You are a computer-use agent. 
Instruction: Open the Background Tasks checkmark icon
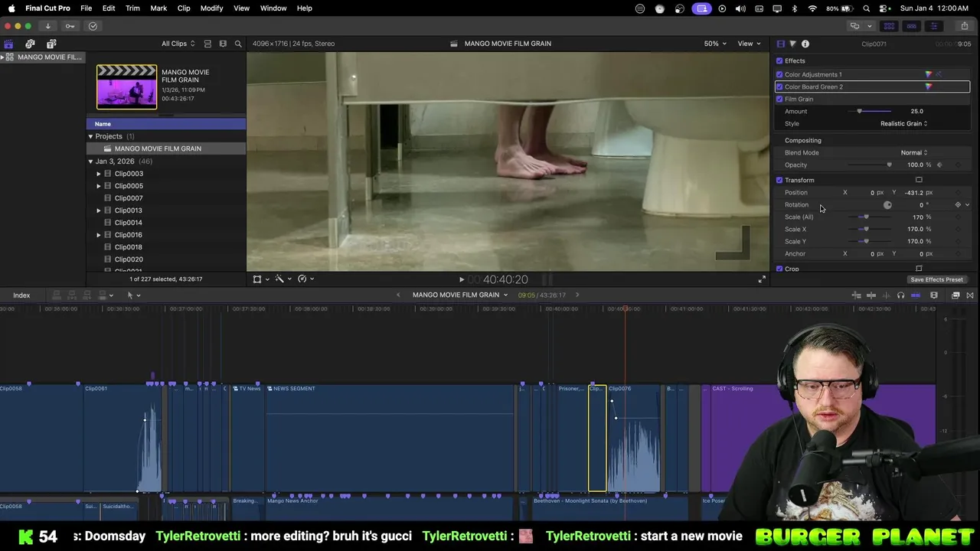point(93,26)
